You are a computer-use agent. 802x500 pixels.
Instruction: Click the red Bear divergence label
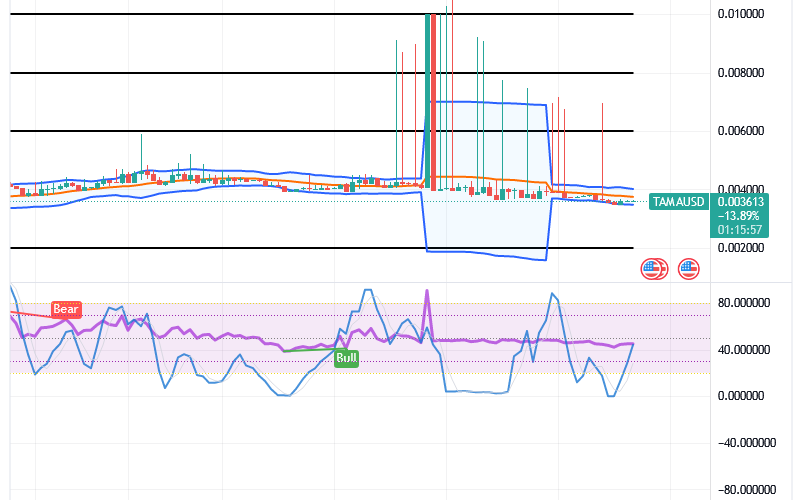(x=66, y=309)
